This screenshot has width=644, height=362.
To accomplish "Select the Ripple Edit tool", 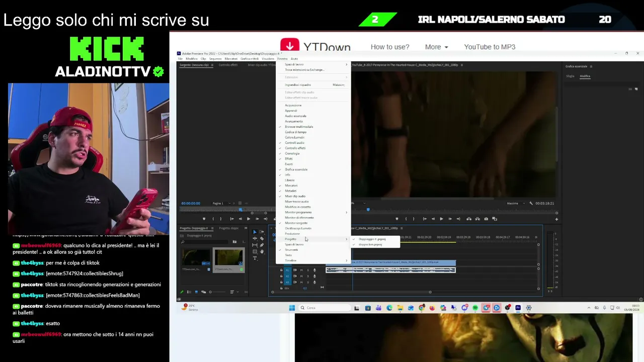I will 255,238.
